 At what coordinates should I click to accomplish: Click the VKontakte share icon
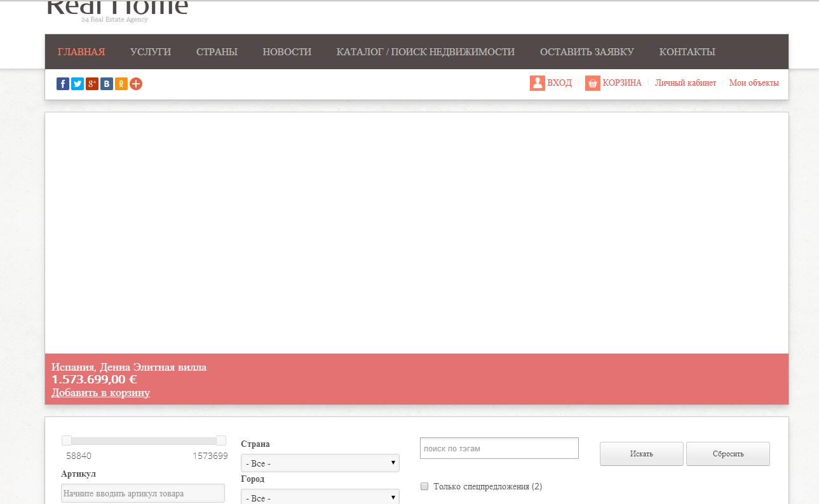[x=107, y=84]
